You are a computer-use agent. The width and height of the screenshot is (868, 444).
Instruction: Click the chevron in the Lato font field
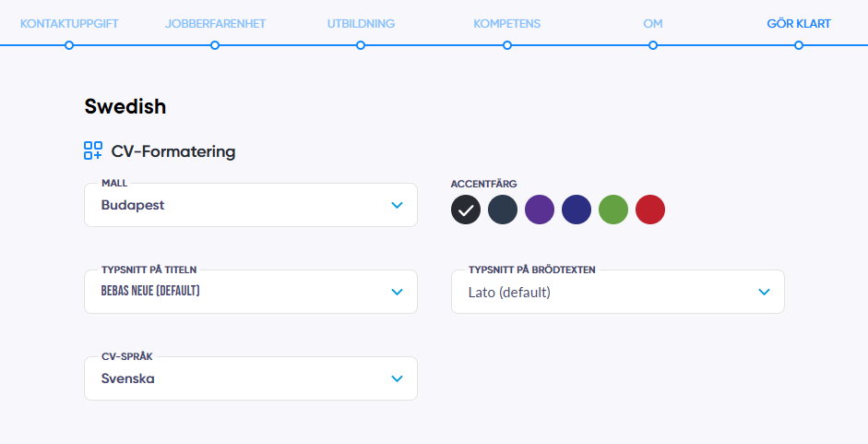point(764,292)
